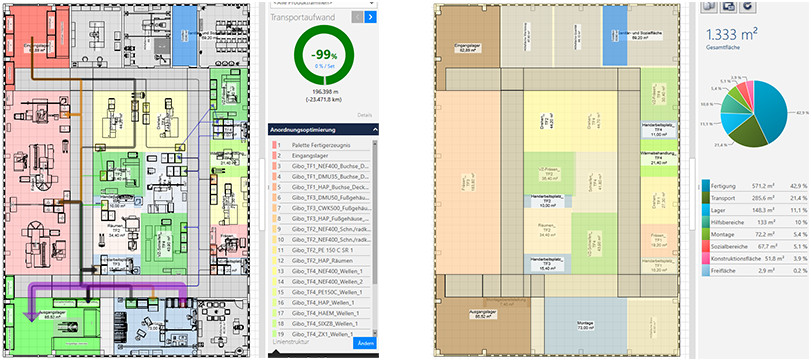The image size is (811, 360).
Task: Select Gibo_TF3_HAP_Fußgehäuse row
Action: coord(321,219)
